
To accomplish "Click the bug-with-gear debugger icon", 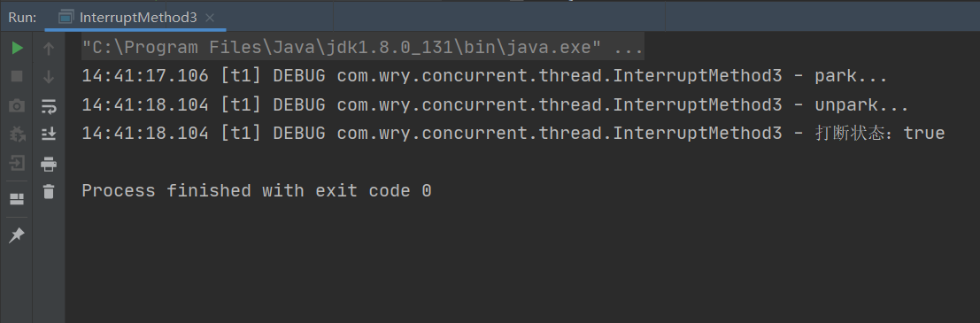I will (x=17, y=135).
